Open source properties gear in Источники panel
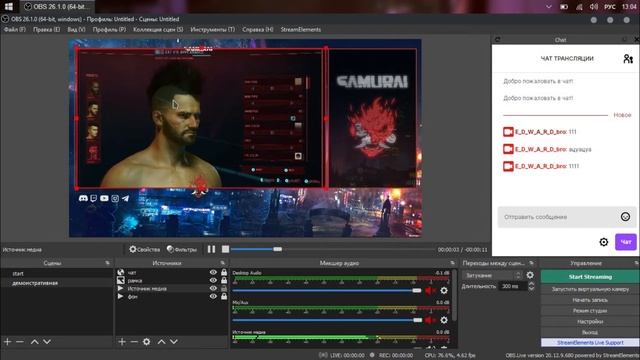 click(x=147, y=342)
